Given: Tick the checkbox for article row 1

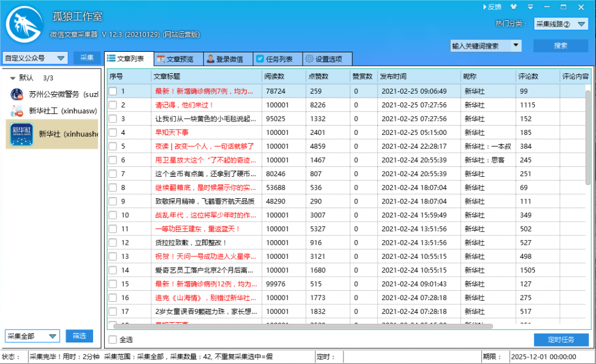Looking at the screenshot, I should click(113, 91).
